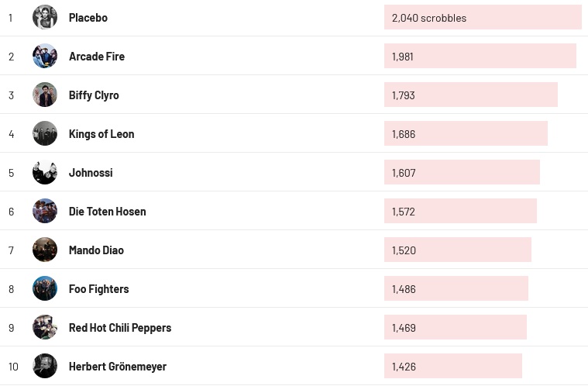Click the Biffy Clyro avatar picture

point(45,95)
